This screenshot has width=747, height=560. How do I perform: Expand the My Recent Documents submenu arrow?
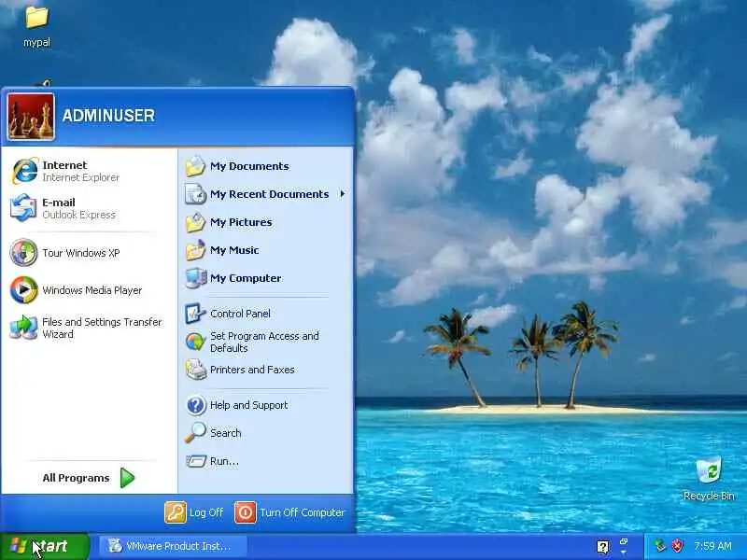[343, 194]
